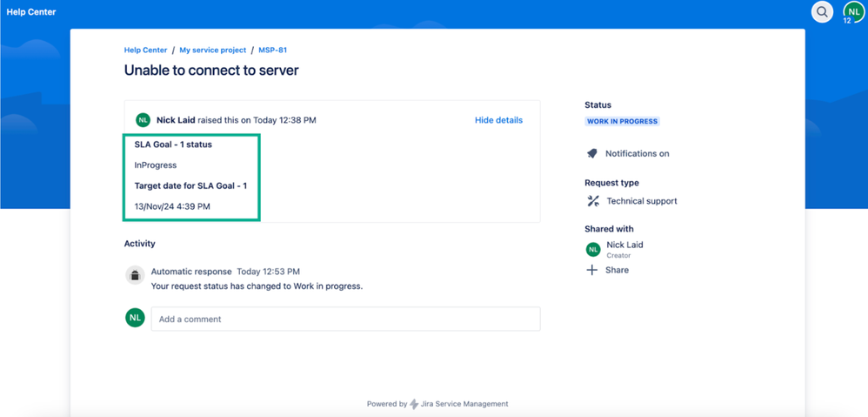868x417 pixels.
Task: Click the Help Center header title
Action: (x=31, y=11)
